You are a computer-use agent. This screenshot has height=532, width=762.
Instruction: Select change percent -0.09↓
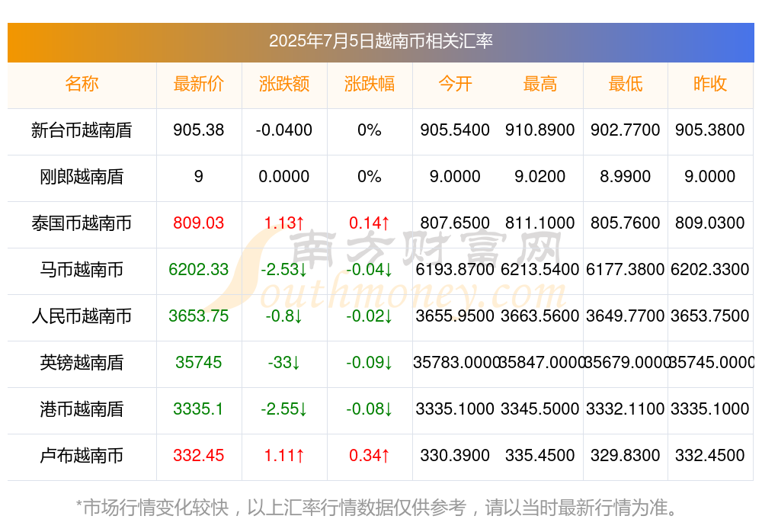[370, 362]
